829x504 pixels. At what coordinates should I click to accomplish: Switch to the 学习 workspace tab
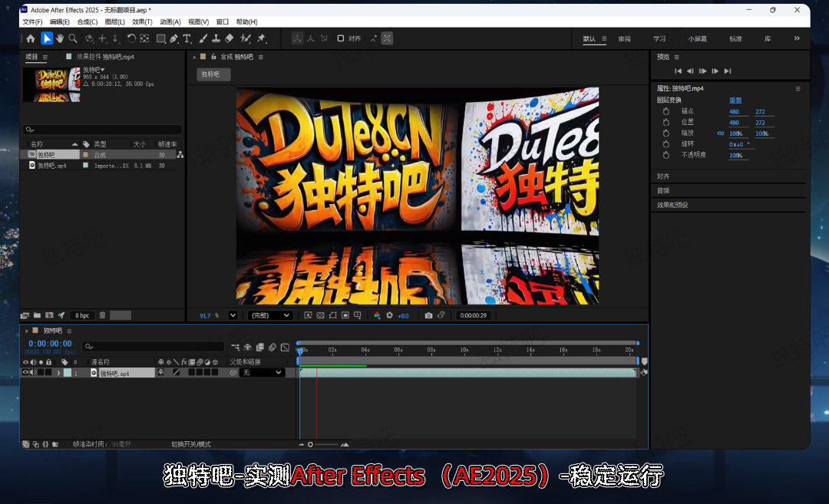coord(659,39)
